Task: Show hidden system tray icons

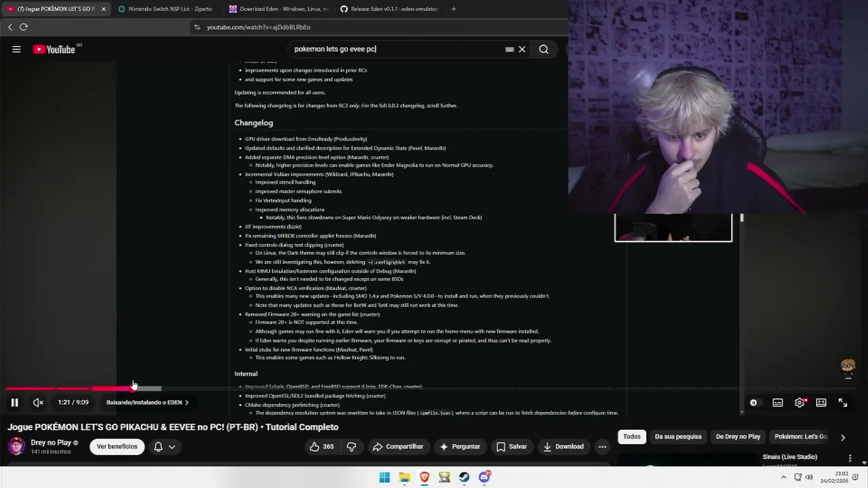Action: pos(784,477)
